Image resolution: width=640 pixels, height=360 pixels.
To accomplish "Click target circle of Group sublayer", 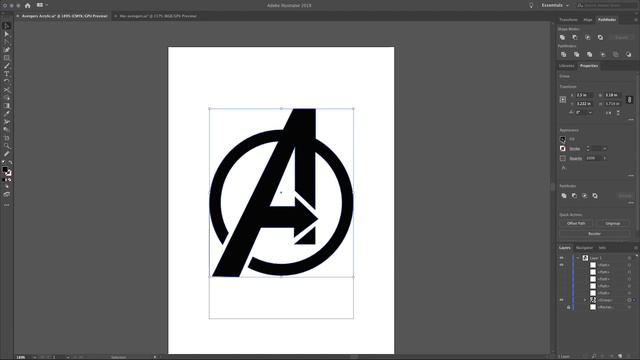I will [x=629, y=300].
